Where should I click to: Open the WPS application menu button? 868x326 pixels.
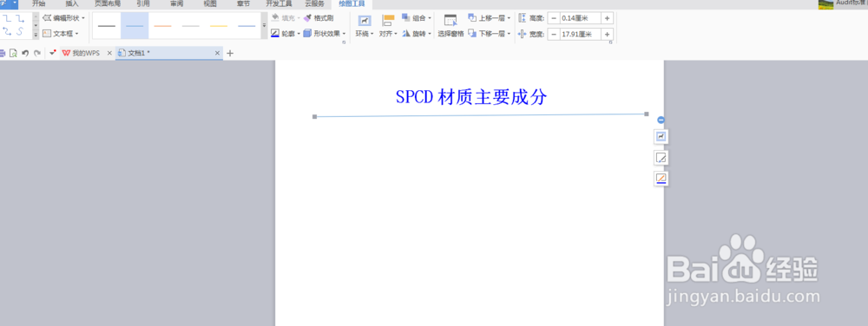pos(9,3)
